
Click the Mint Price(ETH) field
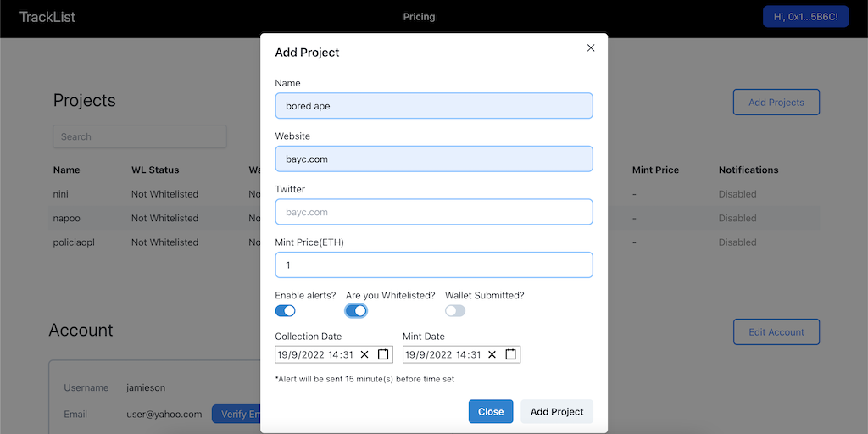(x=433, y=264)
